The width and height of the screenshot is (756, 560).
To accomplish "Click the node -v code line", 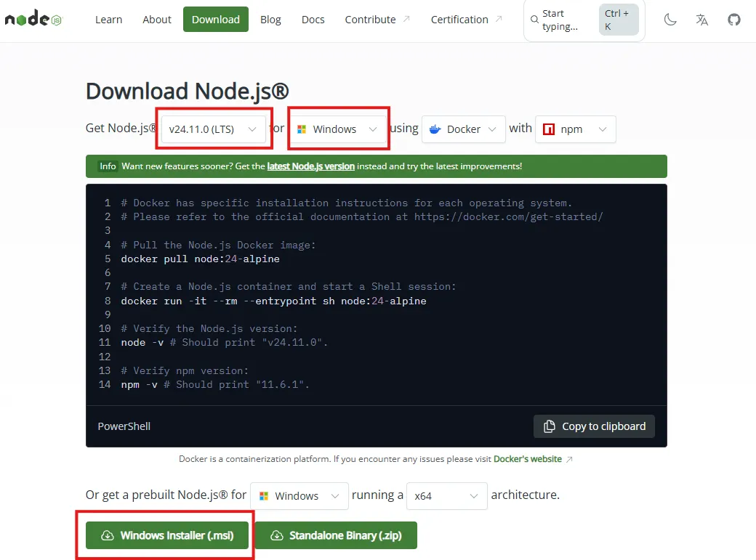I will pyautogui.click(x=224, y=343).
